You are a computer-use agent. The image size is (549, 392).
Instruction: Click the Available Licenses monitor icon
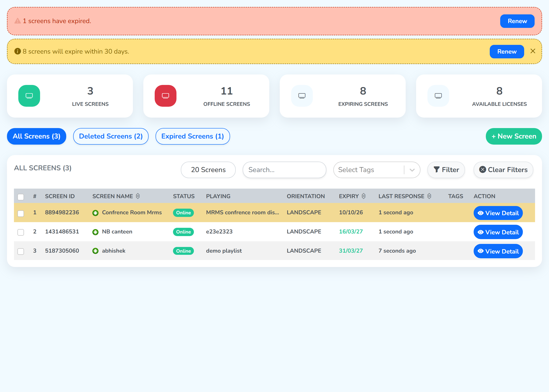coord(438,96)
